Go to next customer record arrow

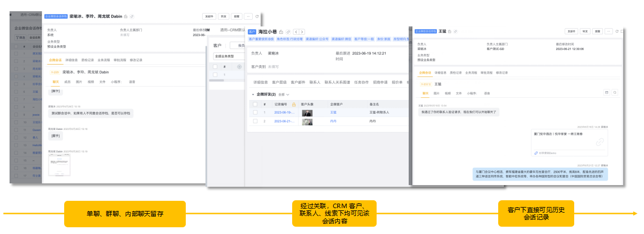[302, 31]
